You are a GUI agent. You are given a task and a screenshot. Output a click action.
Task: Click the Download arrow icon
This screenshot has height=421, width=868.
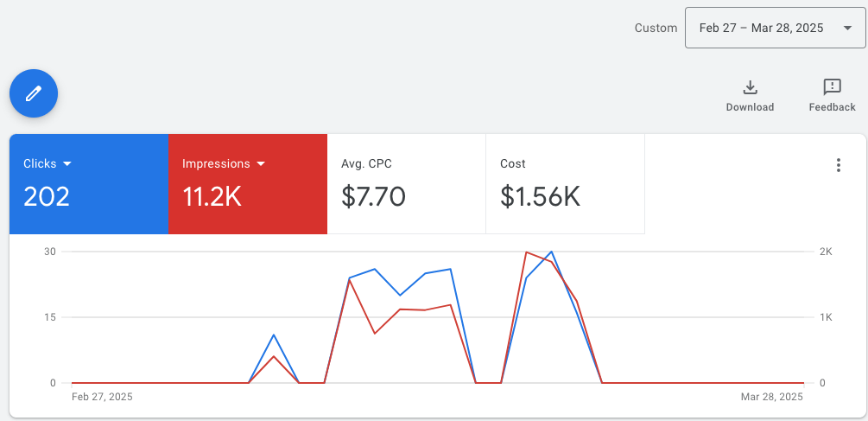[x=750, y=87]
